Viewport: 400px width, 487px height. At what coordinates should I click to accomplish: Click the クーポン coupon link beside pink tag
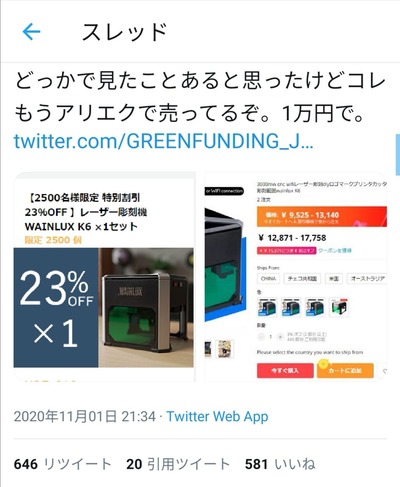tap(335, 250)
